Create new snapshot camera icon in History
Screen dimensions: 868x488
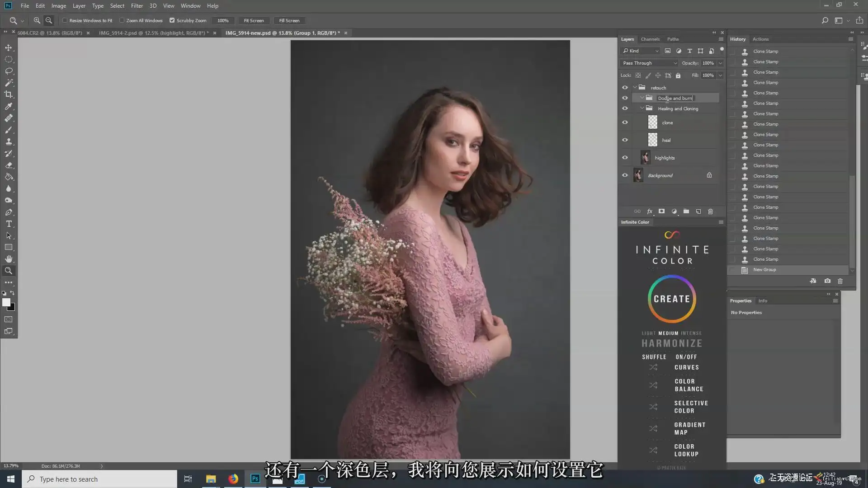point(827,281)
